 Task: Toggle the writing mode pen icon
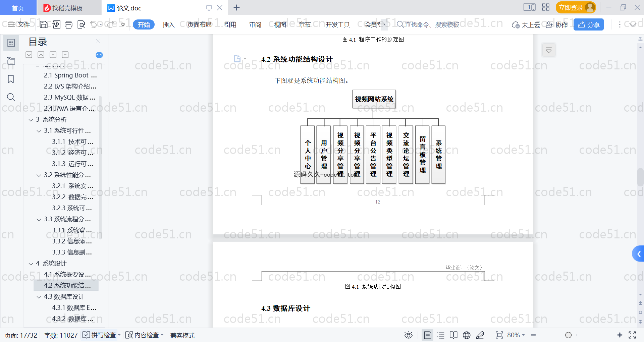tap(480, 335)
